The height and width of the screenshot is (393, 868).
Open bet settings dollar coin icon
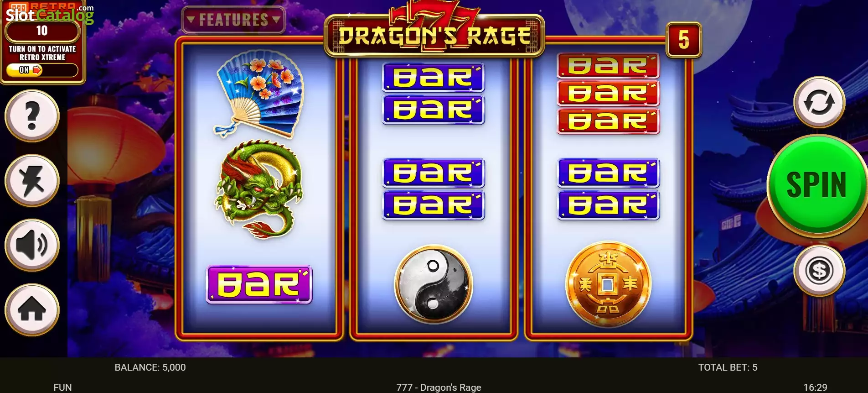click(819, 271)
